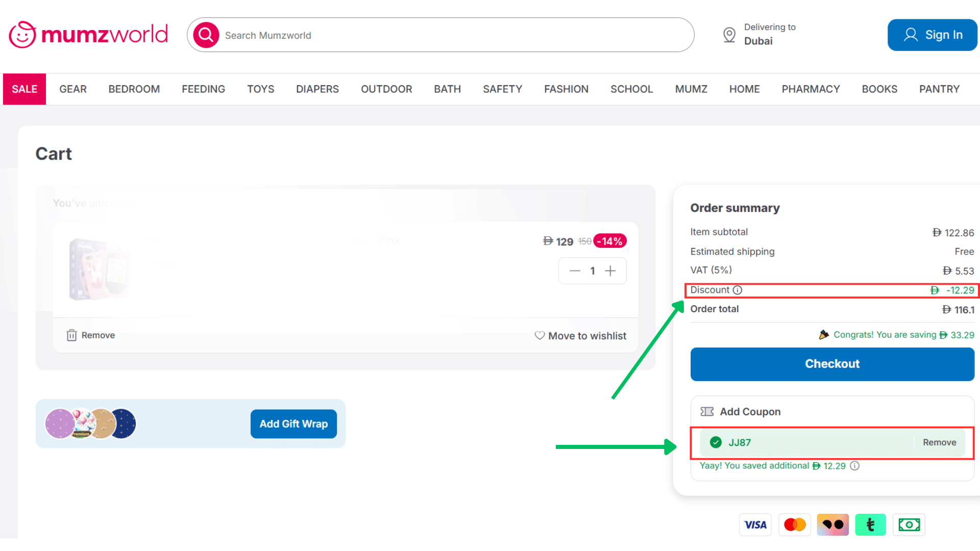Click the Add Gift Wrap button
The height and width of the screenshot is (551, 980).
[293, 424]
